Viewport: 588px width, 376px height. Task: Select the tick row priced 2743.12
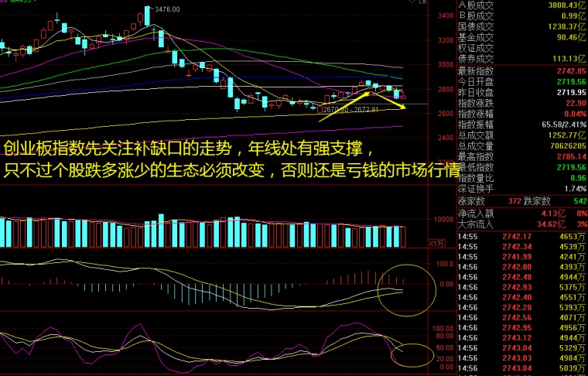coord(522,338)
